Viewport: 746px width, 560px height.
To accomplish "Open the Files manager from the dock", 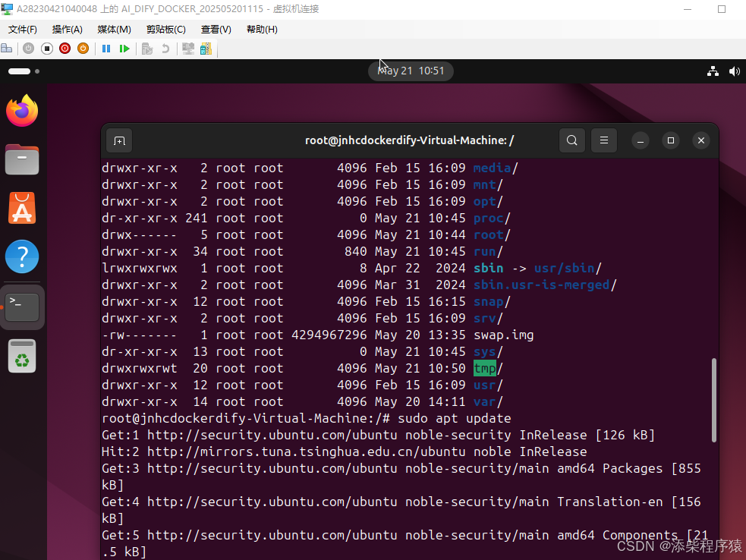I will tap(22, 159).
